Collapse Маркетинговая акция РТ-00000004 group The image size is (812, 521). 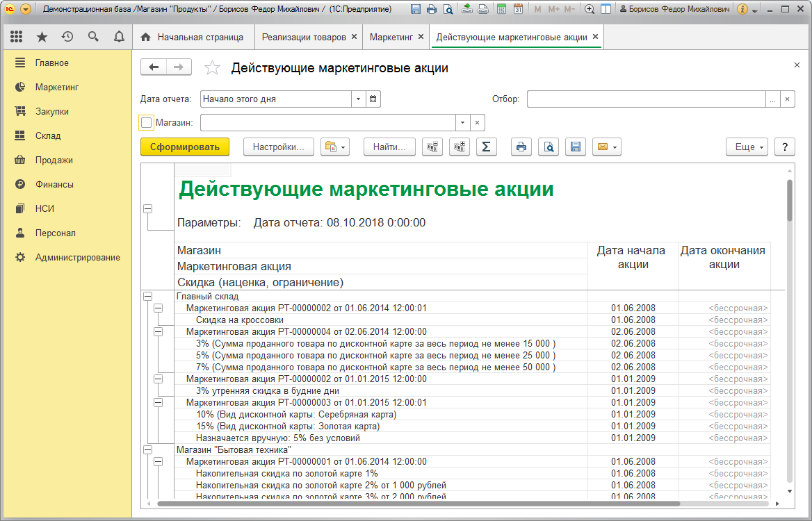(159, 331)
